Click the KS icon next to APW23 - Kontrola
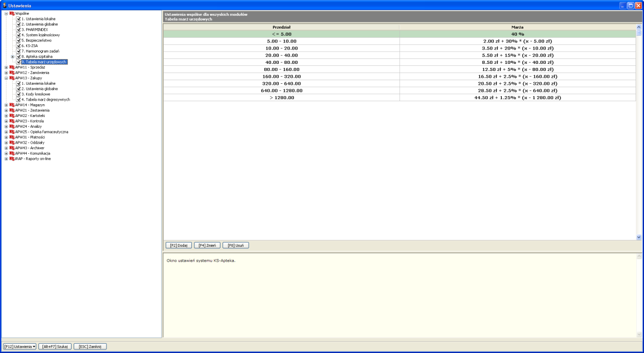This screenshot has width=644, height=353. (x=12, y=121)
